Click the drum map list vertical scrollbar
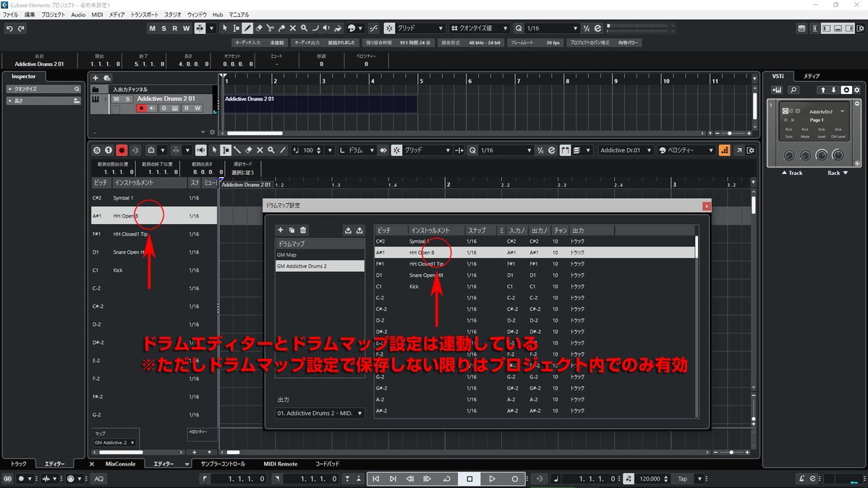Viewport: 868px width, 488px height. [x=697, y=247]
